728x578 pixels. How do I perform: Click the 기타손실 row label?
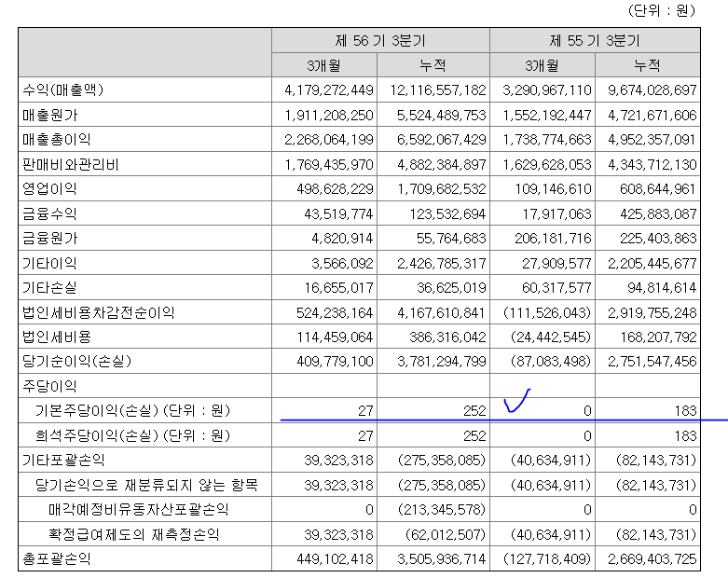coord(49,287)
